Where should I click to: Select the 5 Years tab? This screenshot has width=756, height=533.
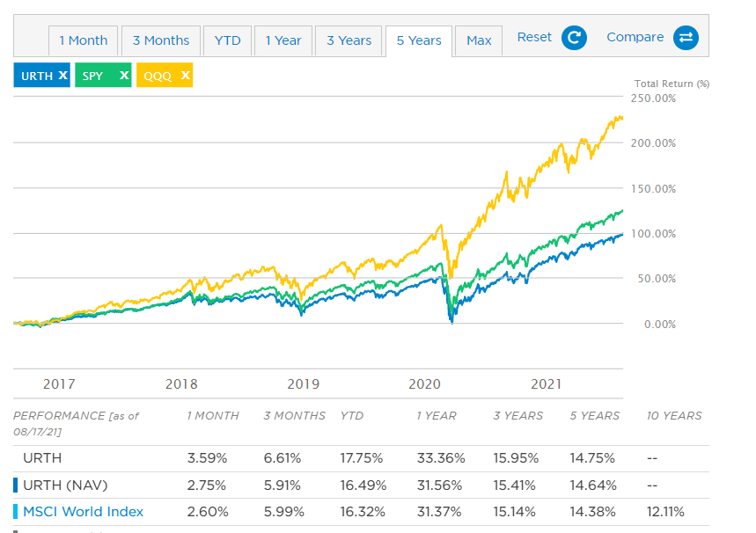(419, 41)
